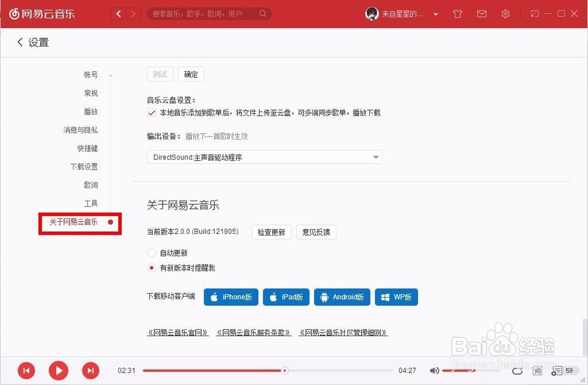
Task: Open the skin (T-shirt) icon
Action: [x=457, y=14]
